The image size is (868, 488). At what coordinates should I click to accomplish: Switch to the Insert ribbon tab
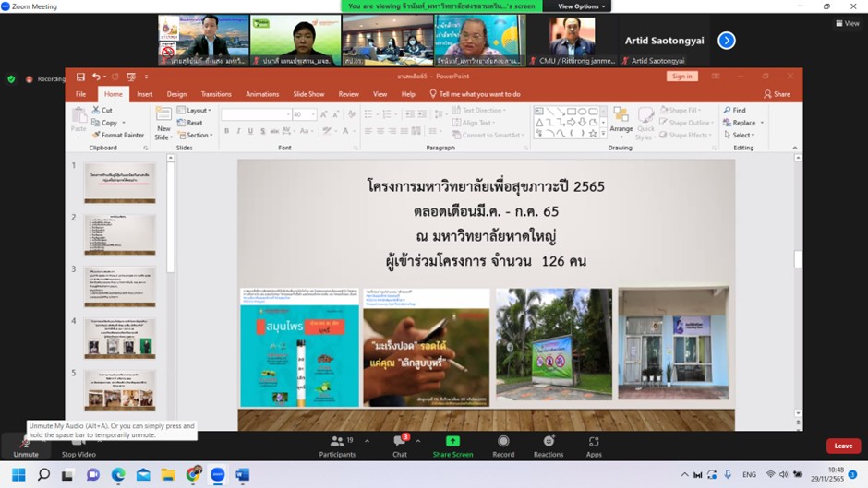[144, 94]
